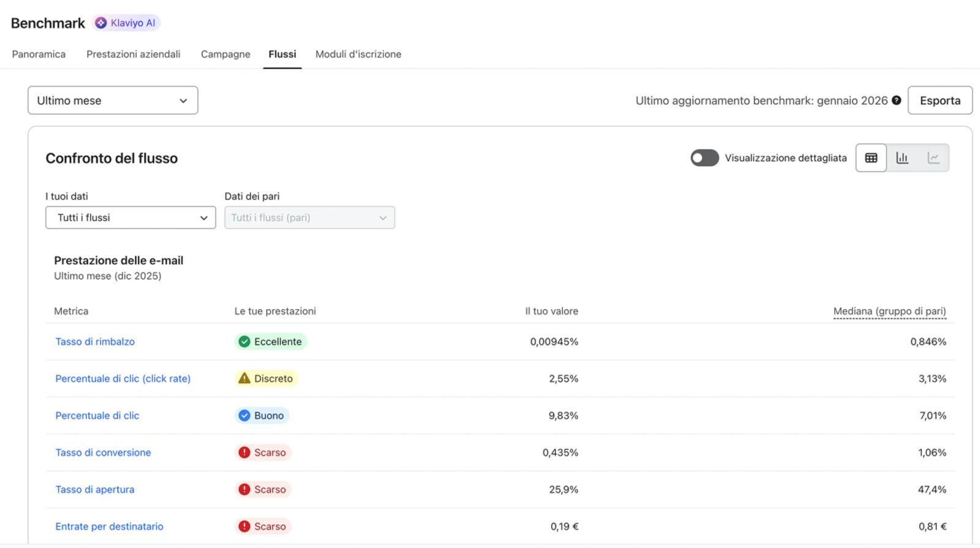Open the Prestazioni aziendali tab
This screenshot has width=980, height=548.
tap(134, 54)
